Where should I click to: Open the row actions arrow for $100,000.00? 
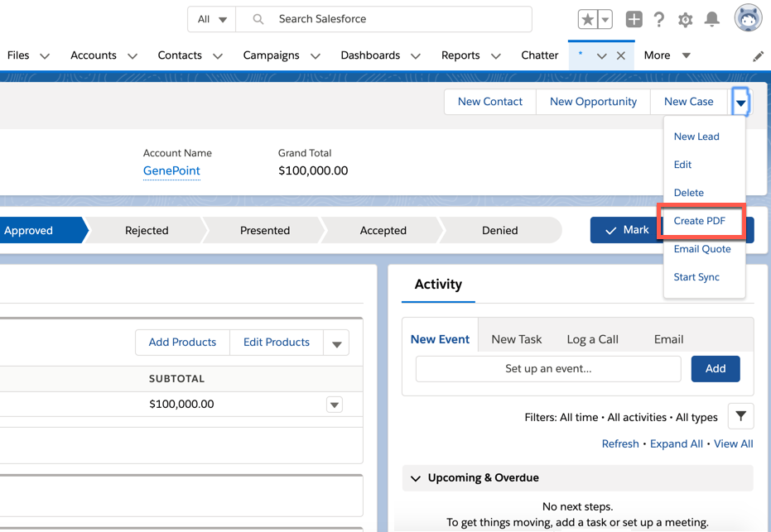pyautogui.click(x=335, y=405)
